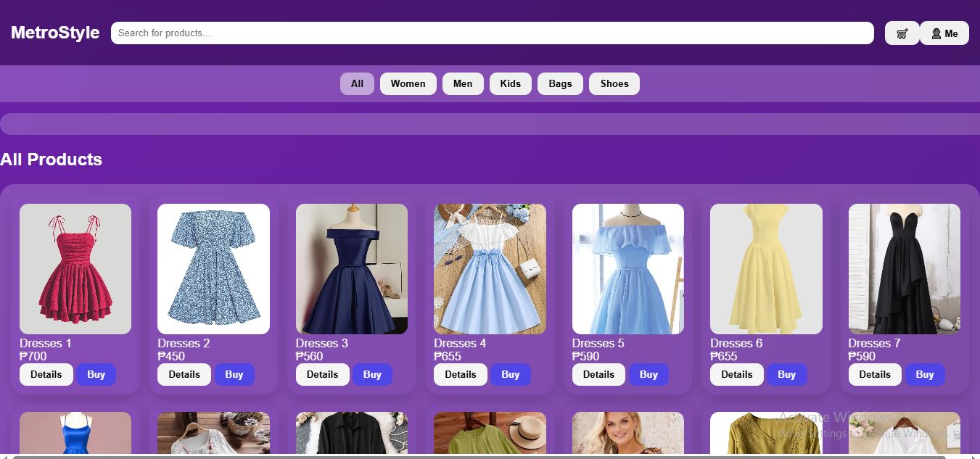View Details of Dresses 3

click(x=322, y=374)
